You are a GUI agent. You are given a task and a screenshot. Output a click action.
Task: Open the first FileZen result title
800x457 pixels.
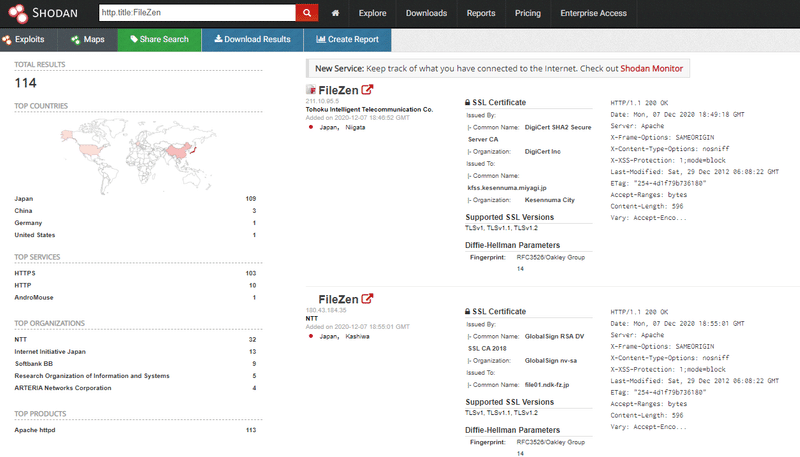pyautogui.click(x=338, y=90)
